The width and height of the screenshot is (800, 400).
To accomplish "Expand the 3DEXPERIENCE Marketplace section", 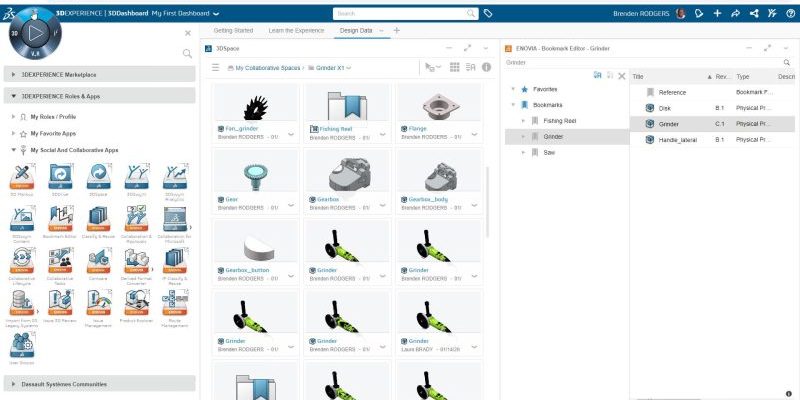I will pos(99,74).
